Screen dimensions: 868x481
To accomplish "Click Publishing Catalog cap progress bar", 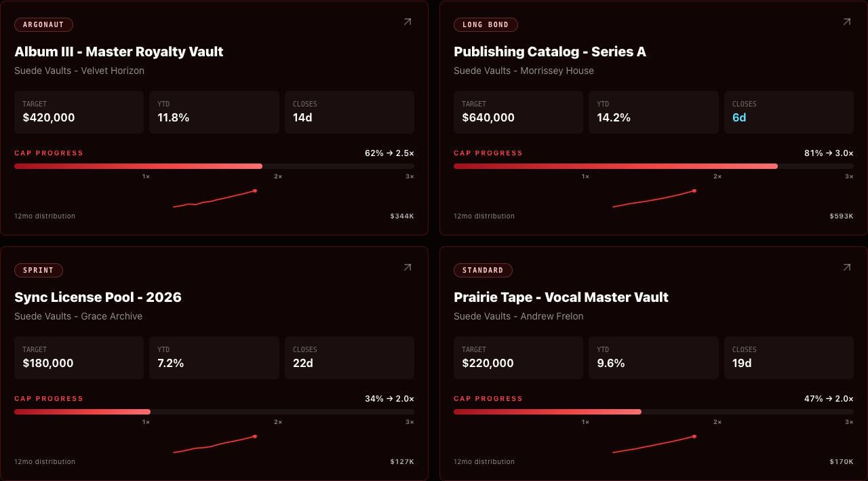I will (x=654, y=166).
